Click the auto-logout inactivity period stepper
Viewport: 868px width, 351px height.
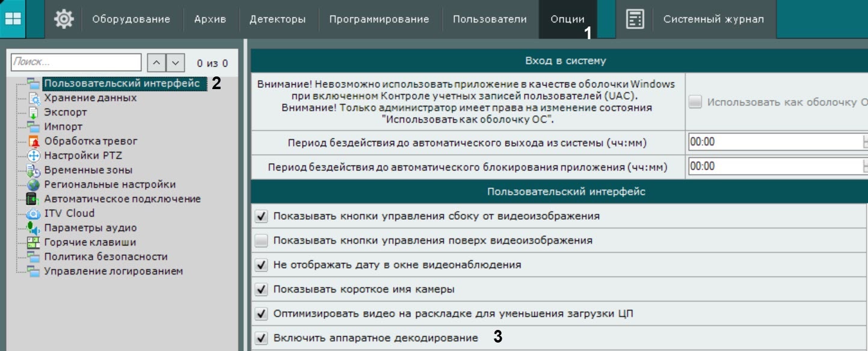pos(865,142)
